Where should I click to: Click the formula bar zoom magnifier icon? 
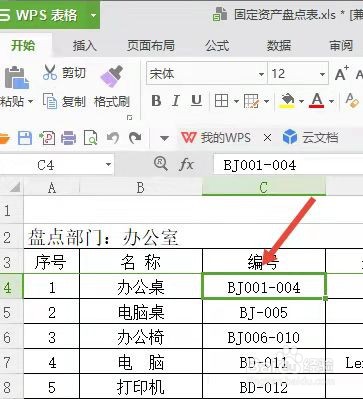(161, 164)
